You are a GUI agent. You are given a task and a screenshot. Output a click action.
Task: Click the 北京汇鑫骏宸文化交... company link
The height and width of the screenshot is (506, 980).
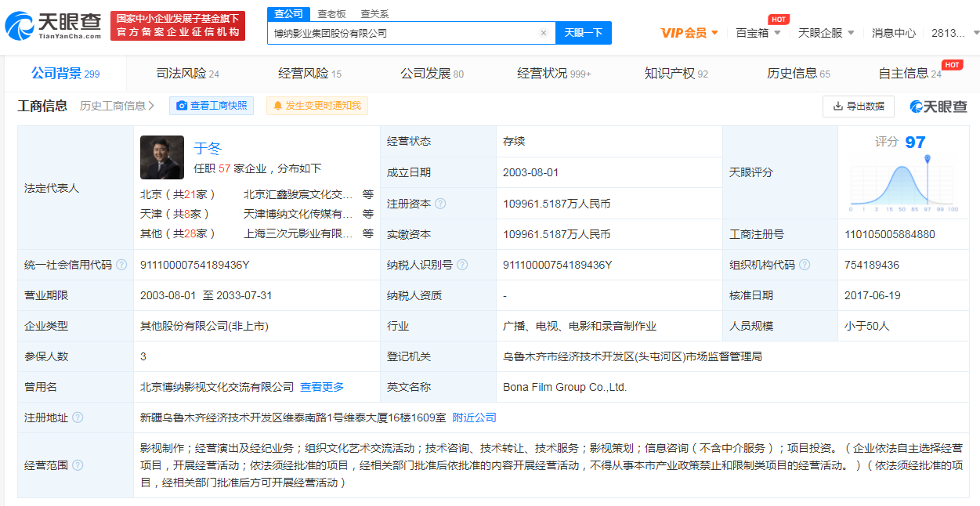[298, 194]
